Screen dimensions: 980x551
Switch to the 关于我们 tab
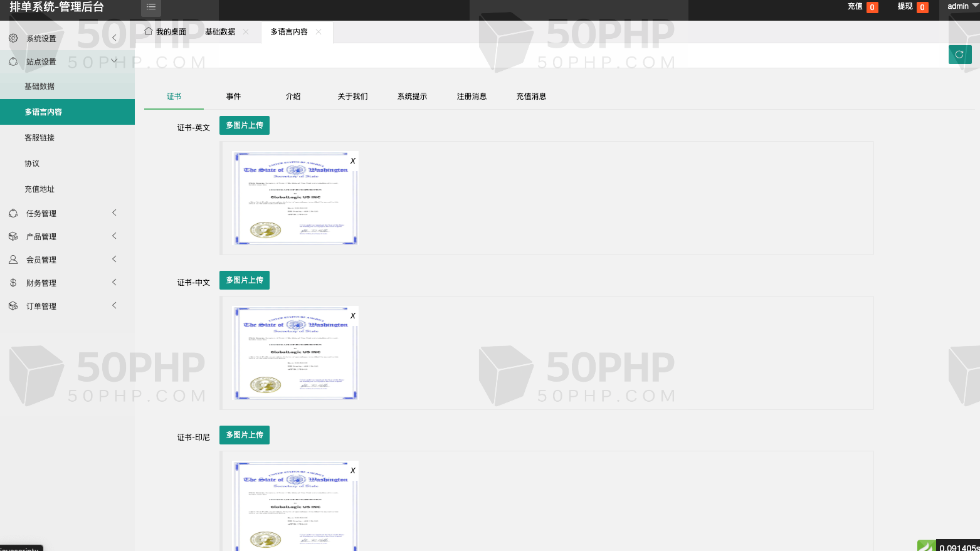(x=352, y=97)
